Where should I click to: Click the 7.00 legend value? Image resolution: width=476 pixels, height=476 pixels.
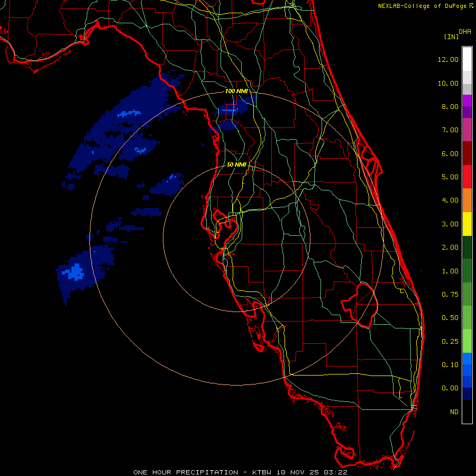coord(450,130)
